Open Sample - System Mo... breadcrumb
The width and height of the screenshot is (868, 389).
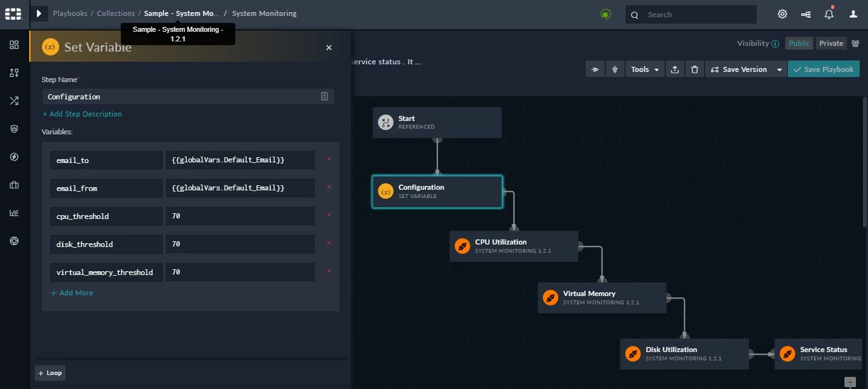click(x=181, y=13)
